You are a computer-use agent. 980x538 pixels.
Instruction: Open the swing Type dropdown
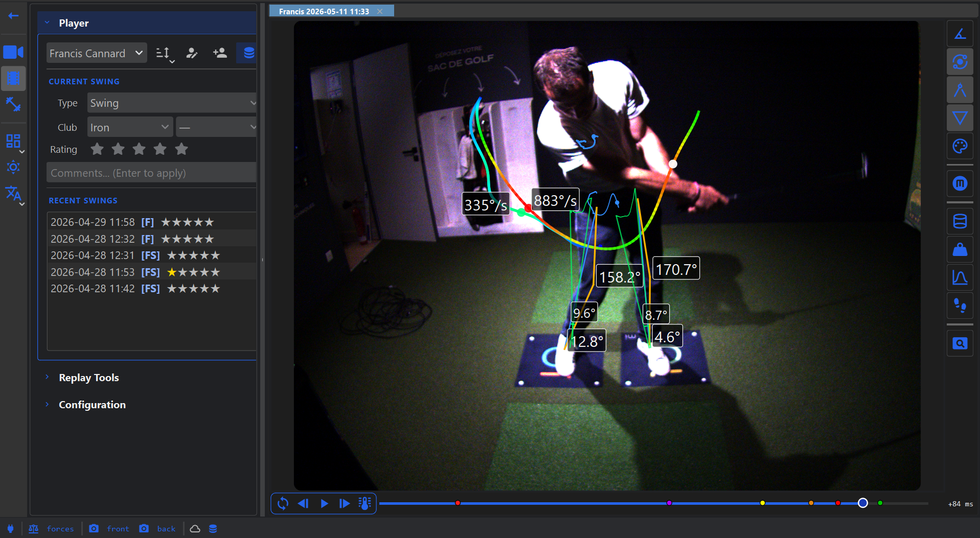pos(172,103)
